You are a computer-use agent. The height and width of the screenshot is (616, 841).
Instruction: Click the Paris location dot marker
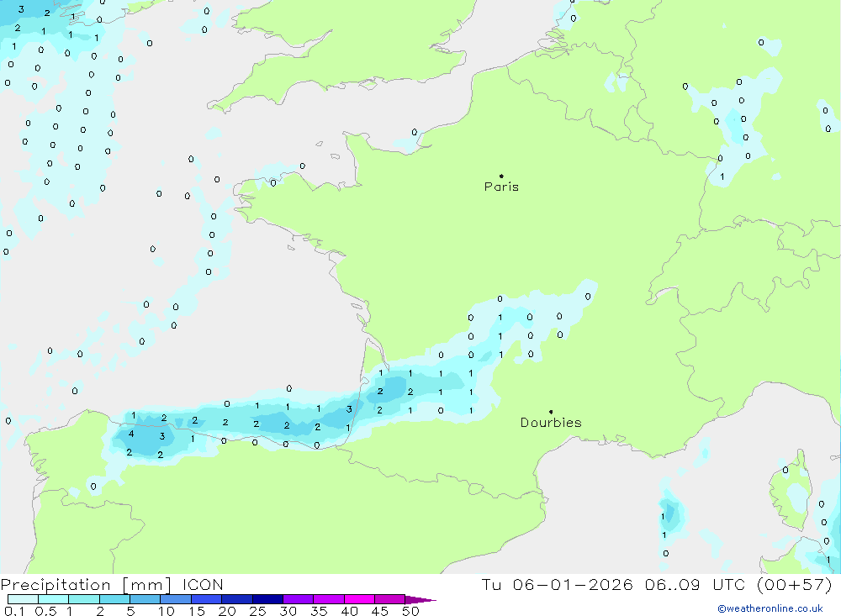[501, 176]
